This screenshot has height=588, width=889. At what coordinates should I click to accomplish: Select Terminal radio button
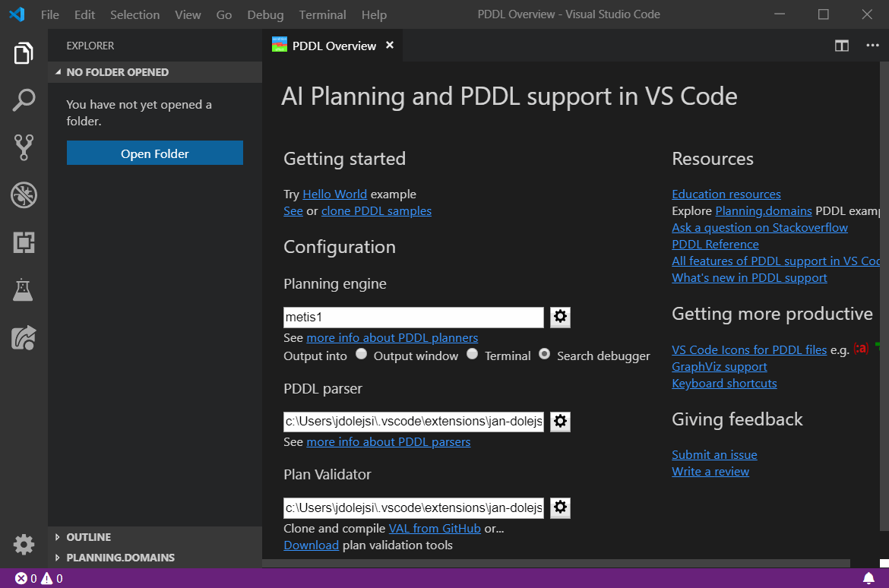[x=473, y=354]
